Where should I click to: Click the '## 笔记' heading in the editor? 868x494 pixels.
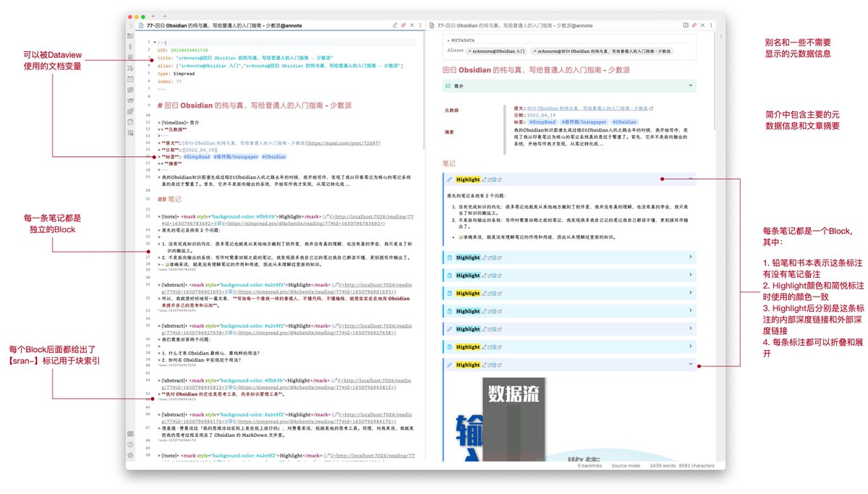(x=169, y=199)
